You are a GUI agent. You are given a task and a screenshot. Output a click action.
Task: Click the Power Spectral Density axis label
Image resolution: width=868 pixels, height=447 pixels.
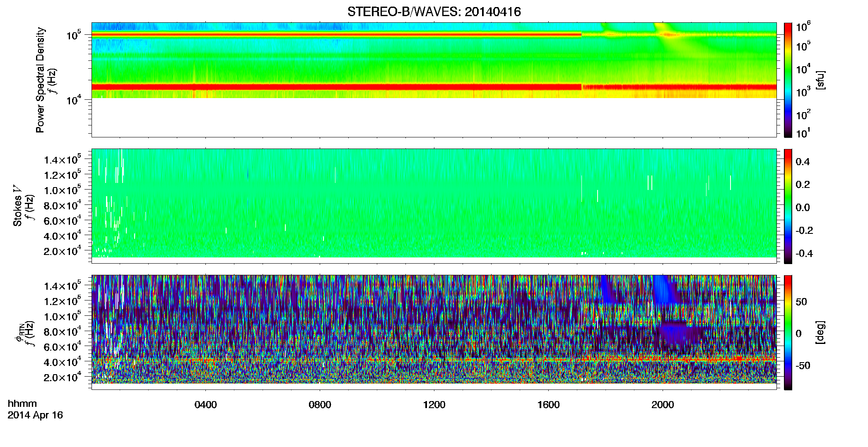(x=40, y=80)
